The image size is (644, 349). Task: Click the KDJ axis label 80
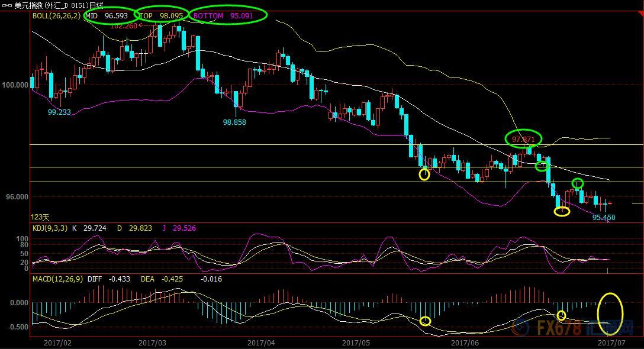pyautogui.click(x=25, y=245)
